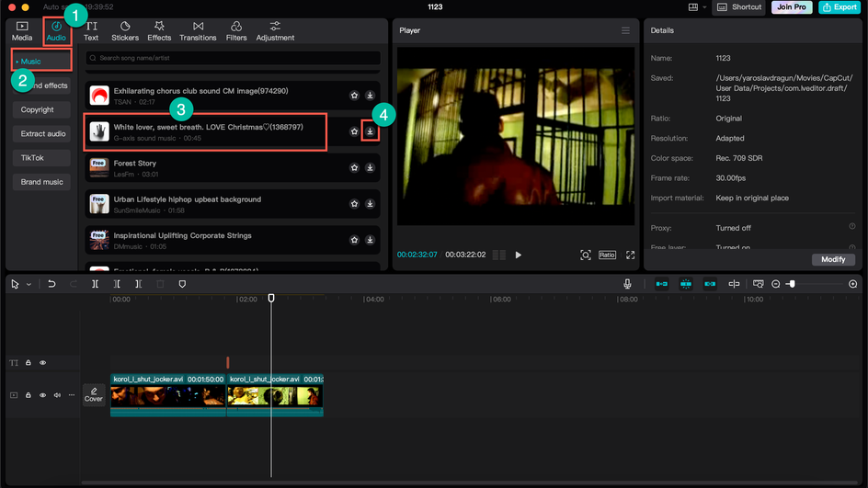Download Urban Lifestyle hiphop upbeat background
Screen dimensions: 868x488
point(371,204)
